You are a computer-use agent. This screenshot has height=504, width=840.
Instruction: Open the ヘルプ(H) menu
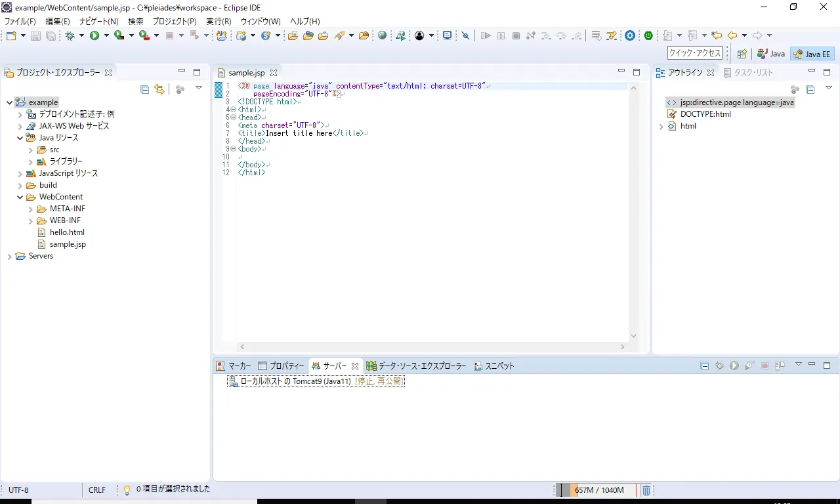click(x=305, y=21)
